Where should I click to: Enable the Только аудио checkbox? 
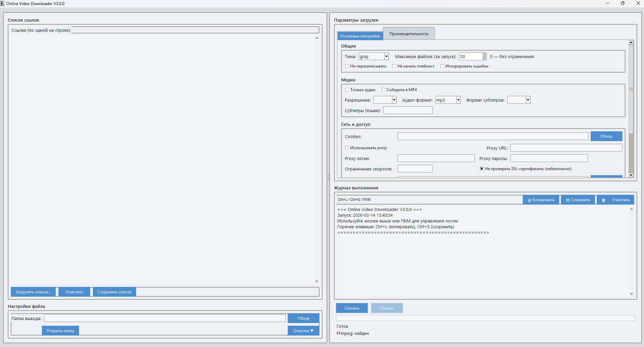pyautogui.click(x=347, y=90)
